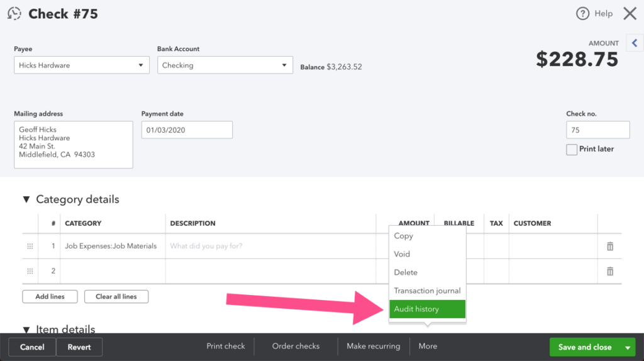
Task: Click More in the bottom bar
Action: (x=428, y=346)
